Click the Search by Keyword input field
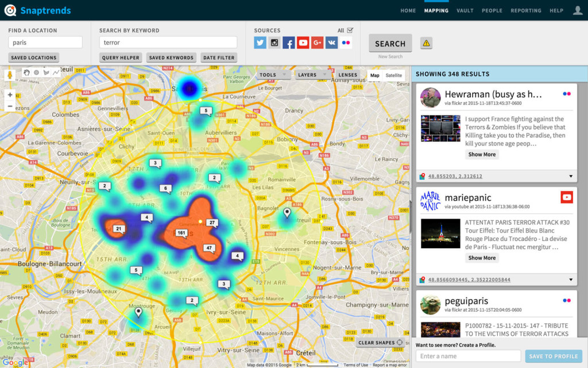Screen dimensions: 588x368 coord(168,43)
